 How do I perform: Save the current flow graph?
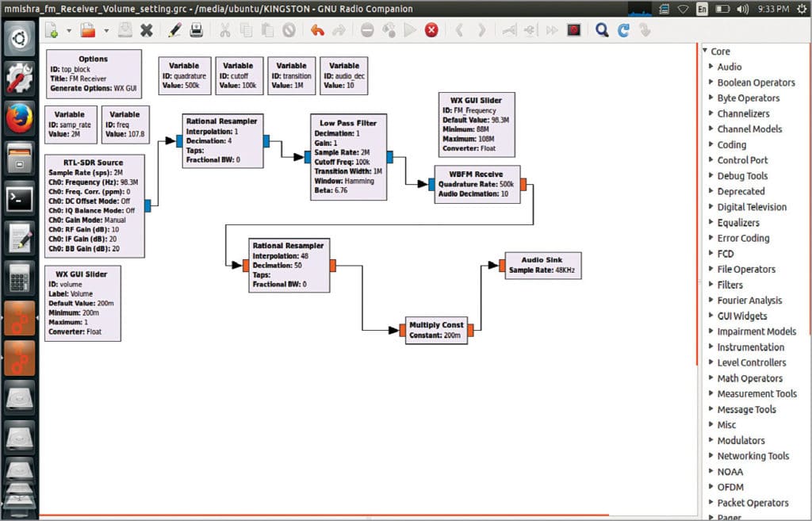125,29
